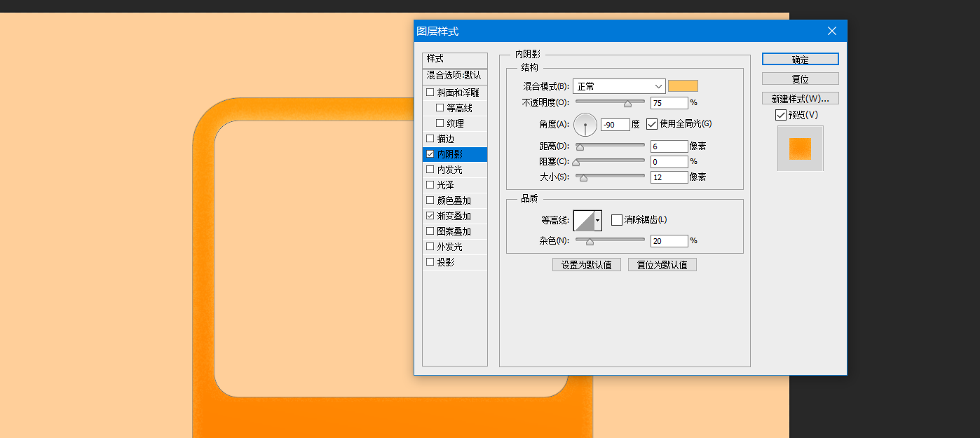980x438 pixels.
Task: Uncheck the 渐变叠加 checkbox
Action: pos(430,216)
